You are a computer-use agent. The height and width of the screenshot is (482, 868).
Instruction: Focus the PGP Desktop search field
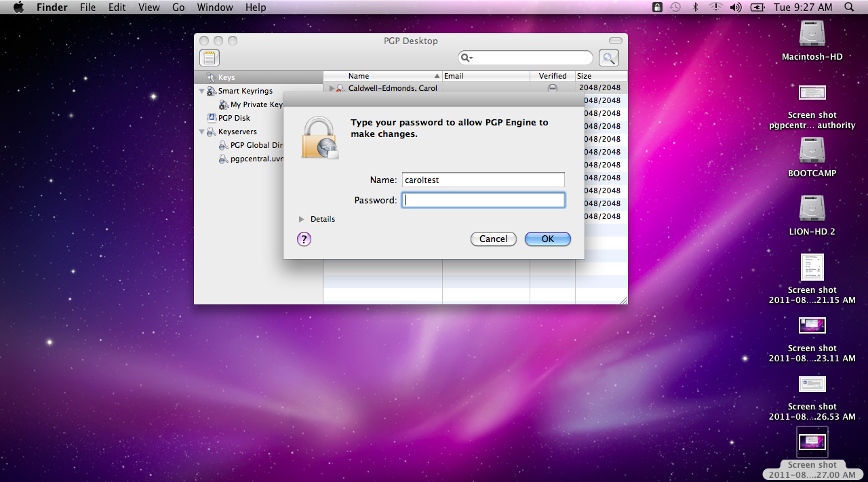tap(526, 58)
